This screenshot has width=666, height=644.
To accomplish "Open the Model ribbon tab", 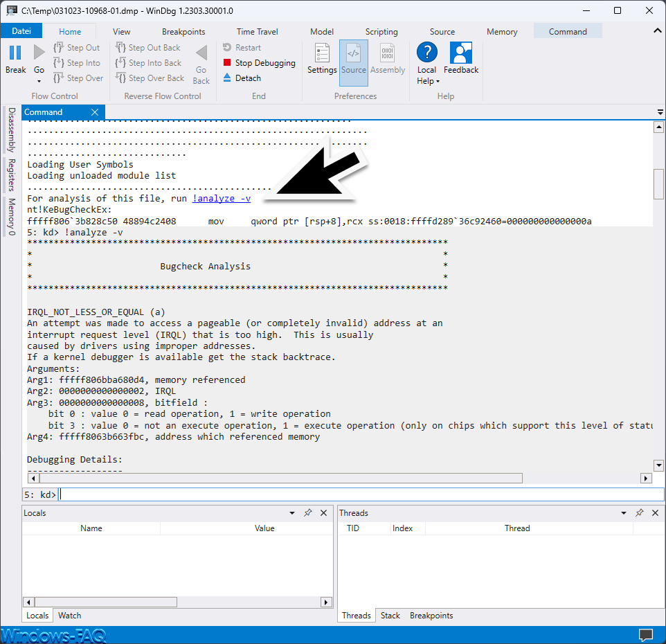I will click(x=321, y=31).
